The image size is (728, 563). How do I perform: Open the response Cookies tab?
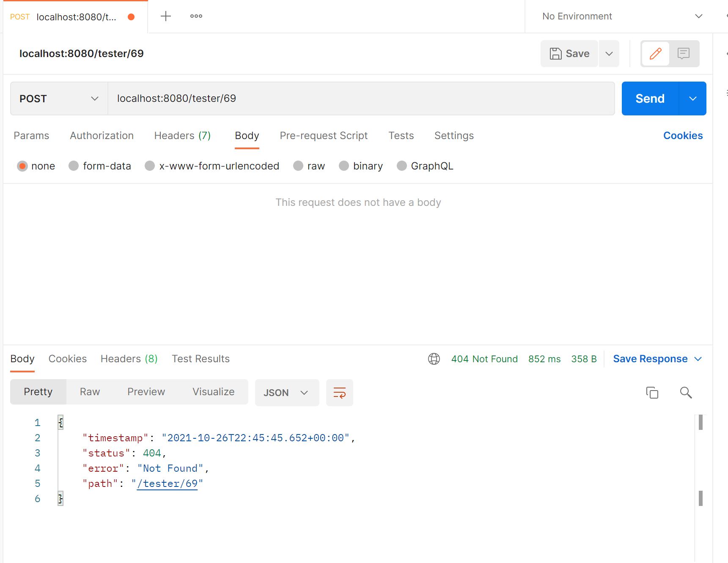[x=68, y=359]
